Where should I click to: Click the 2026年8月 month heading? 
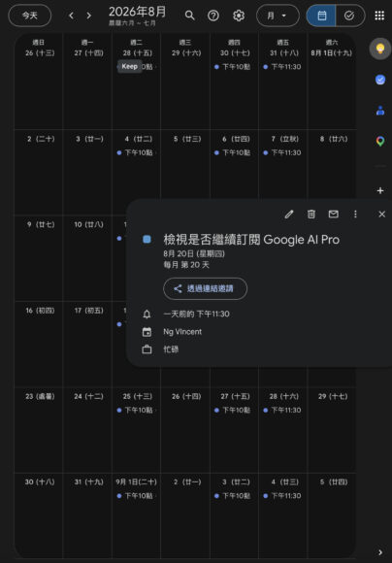[x=137, y=13]
